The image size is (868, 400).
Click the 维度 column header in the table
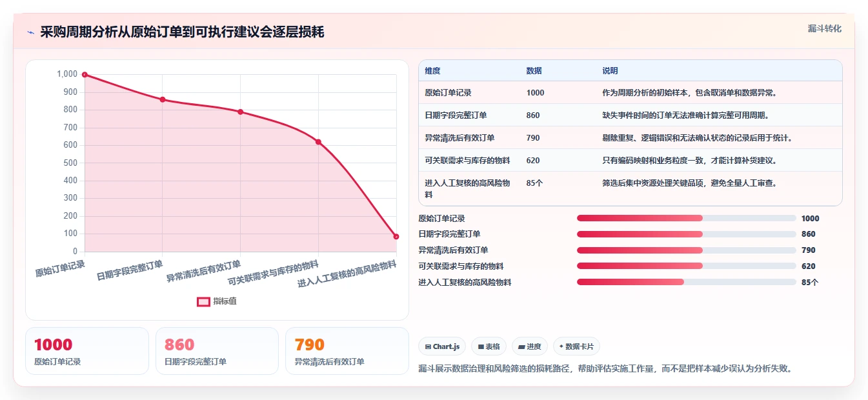(432, 71)
